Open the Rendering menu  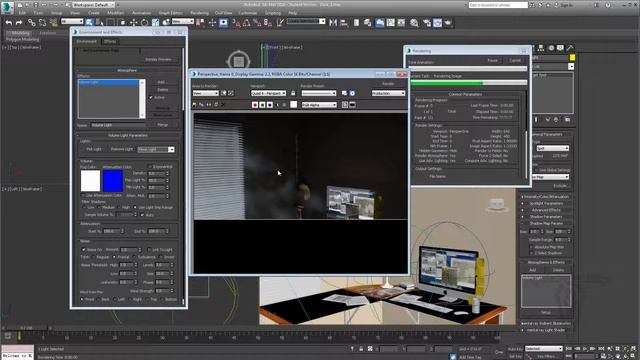pos(199,13)
